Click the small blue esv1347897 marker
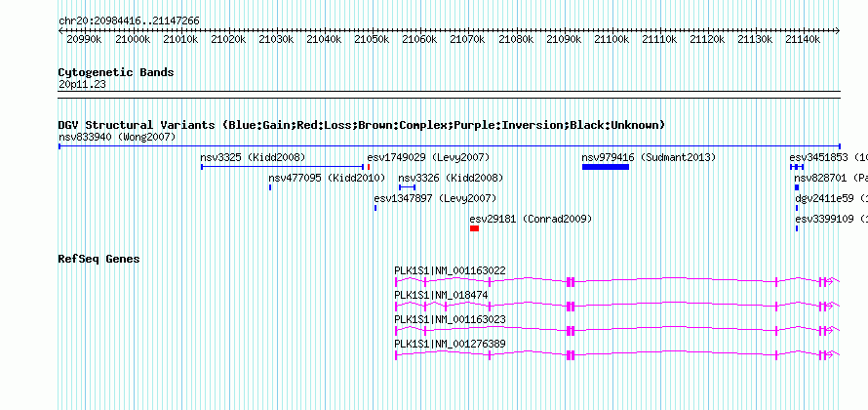 [375, 208]
